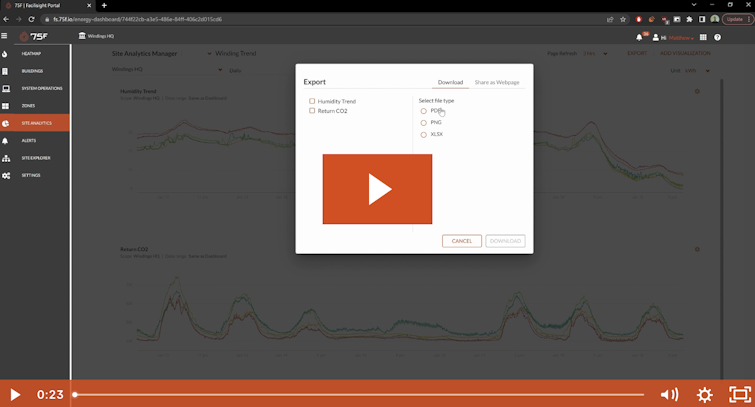Screen dimensions: 755x407
Task: Open Return CO2 chart settings gear
Action: pos(697,249)
